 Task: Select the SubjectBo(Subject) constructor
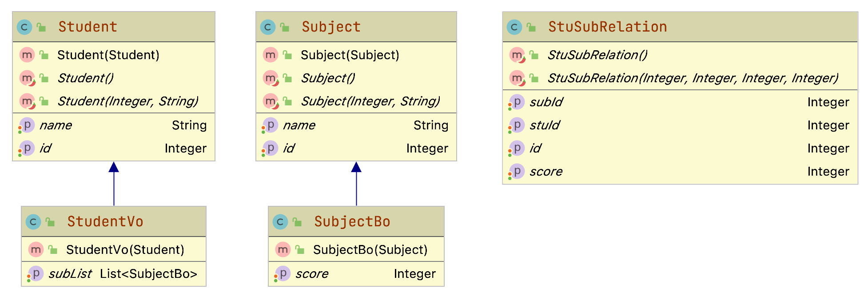pos(370,250)
